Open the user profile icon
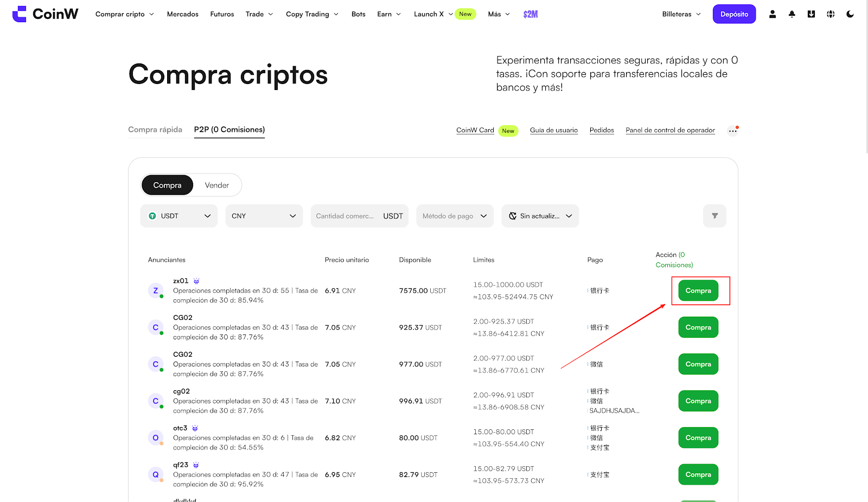The width and height of the screenshot is (868, 502). click(772, 14)
